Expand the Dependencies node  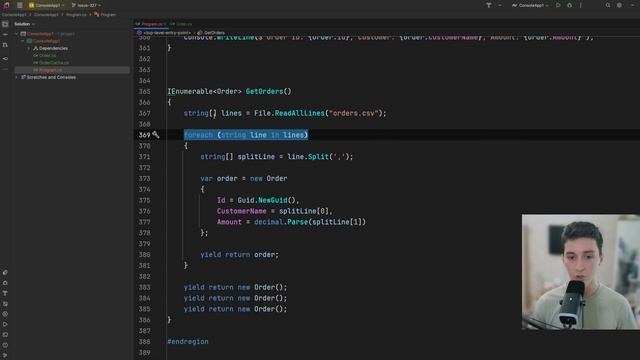coord(29,48)
